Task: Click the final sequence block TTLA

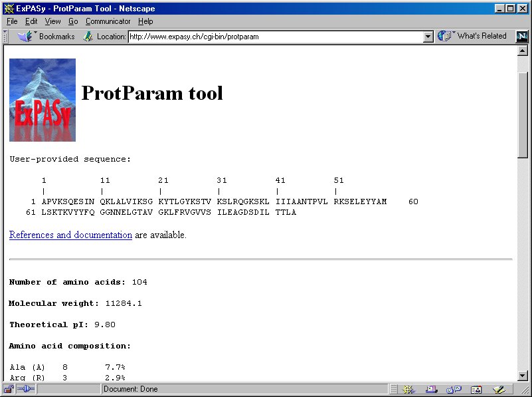Action: tap(286, 212)
